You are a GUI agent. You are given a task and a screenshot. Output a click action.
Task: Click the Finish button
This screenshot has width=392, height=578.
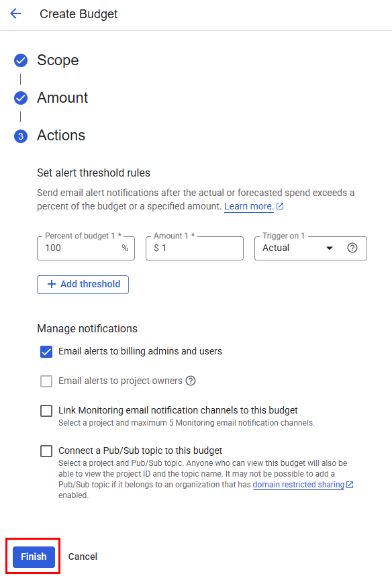click(34, 557)
